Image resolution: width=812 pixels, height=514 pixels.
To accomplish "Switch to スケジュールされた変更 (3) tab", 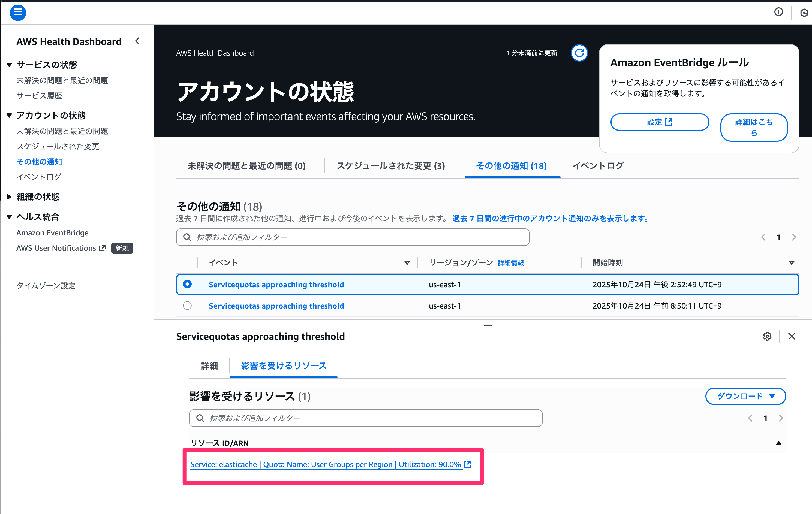I will click(x=390, y=165).
